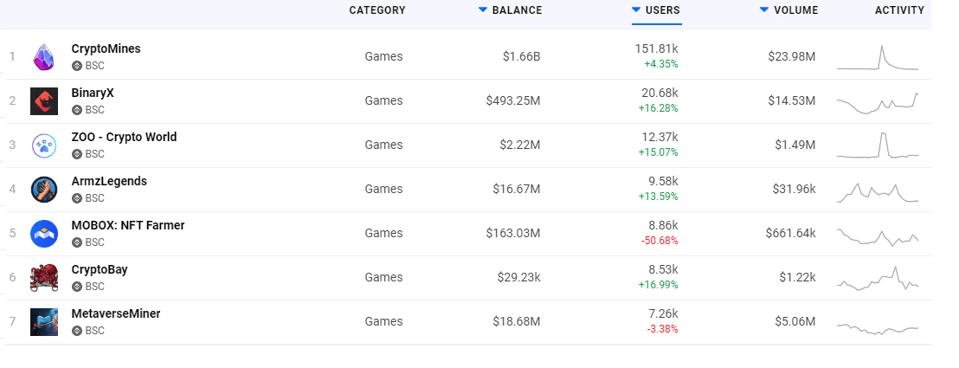
Task: Click the Games category for ArmzLegends
Action: (383, 189)
